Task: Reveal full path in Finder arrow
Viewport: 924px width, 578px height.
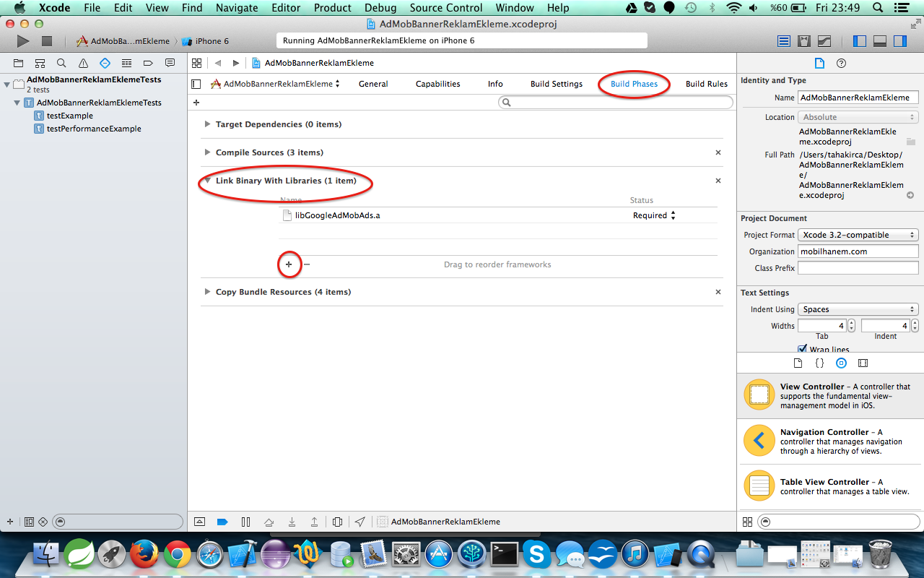Action: click(x=910, y=195)
